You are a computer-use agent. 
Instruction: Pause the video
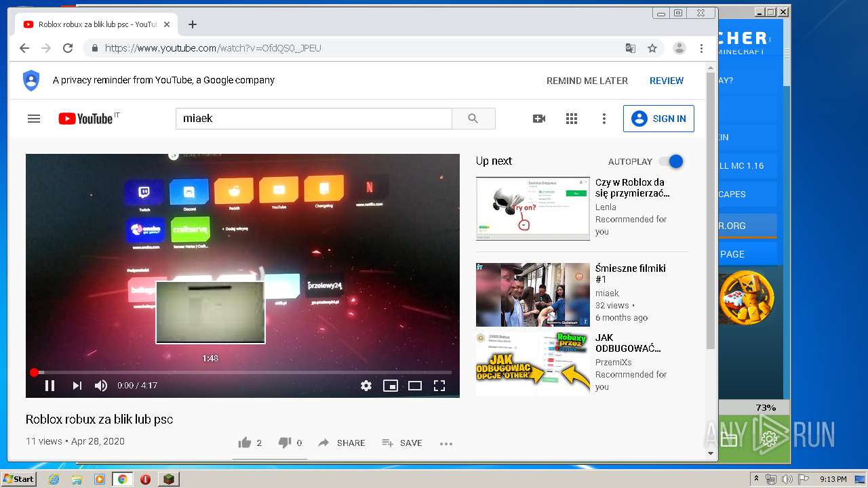point(50,386)
